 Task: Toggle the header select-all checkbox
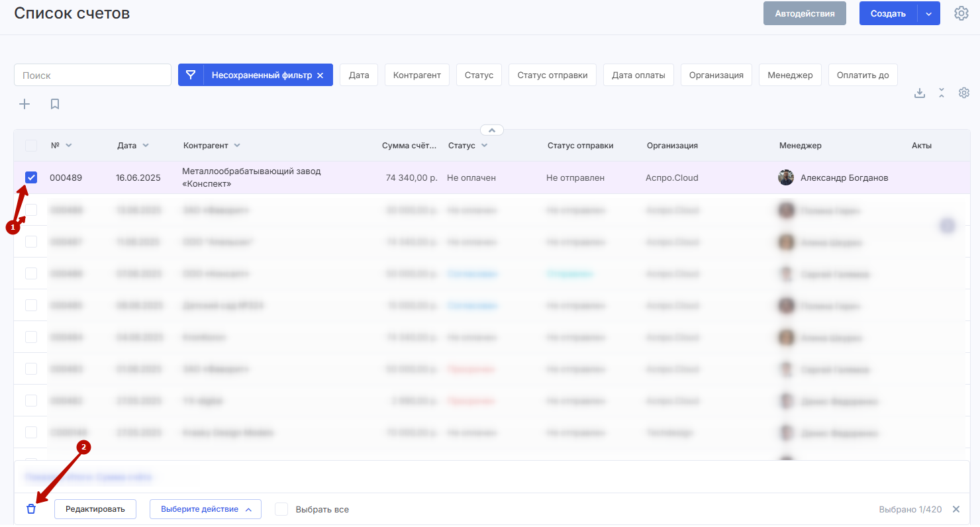[x=31, y=146]
